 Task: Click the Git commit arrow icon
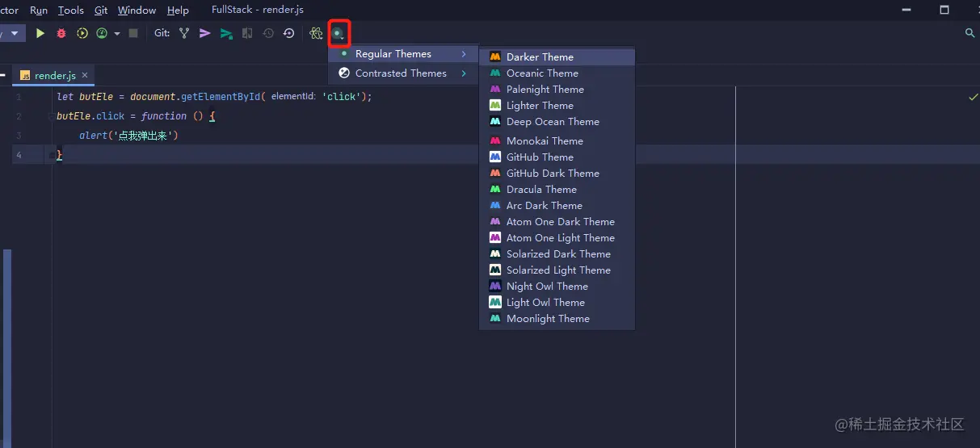(205, 33)
